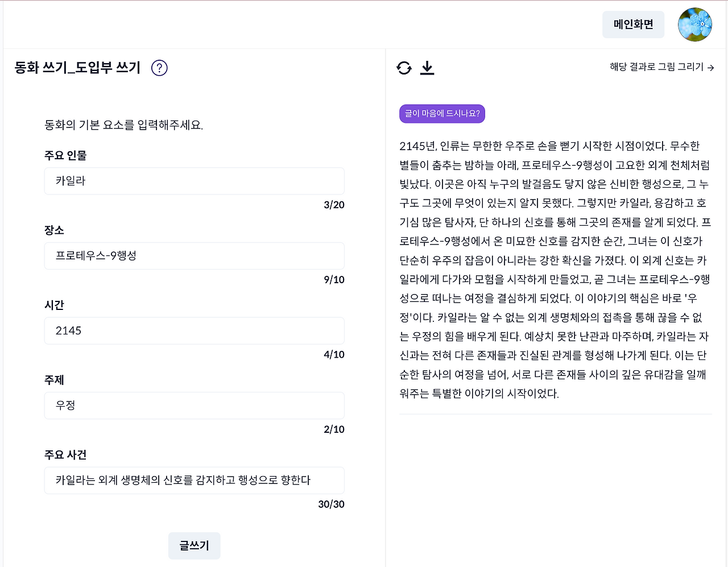Click the 주제 field containing 우정
Image resolution: width=728 pixels, height=567 pixels.
(194, 405)
